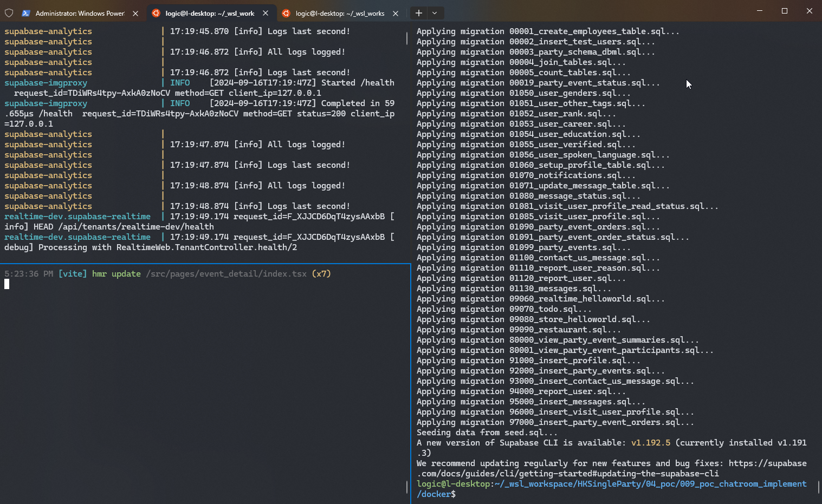Minimize the Windows Terminal window
Screen dimensions: 822x504
click(x=760, y=11)
